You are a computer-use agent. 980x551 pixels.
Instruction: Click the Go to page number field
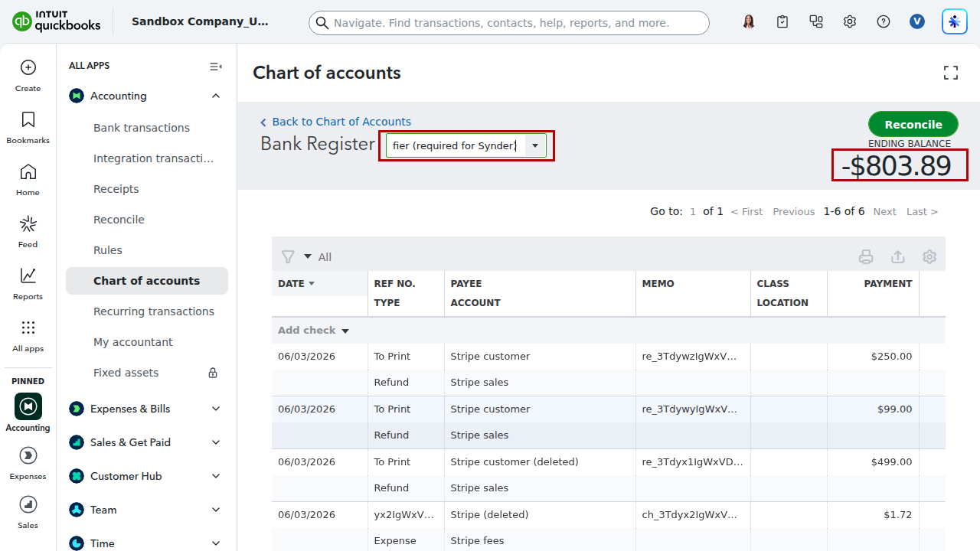tap(693, 212)
